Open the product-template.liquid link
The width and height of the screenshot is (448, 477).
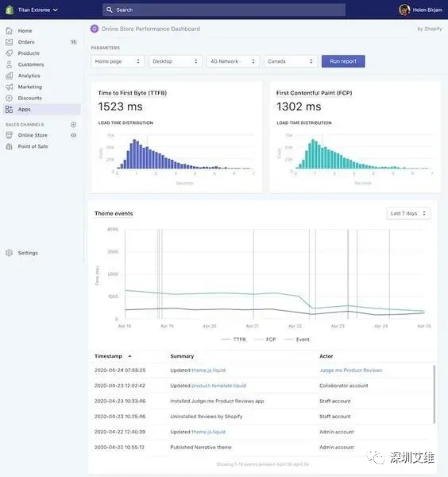[x=218, y=386]
